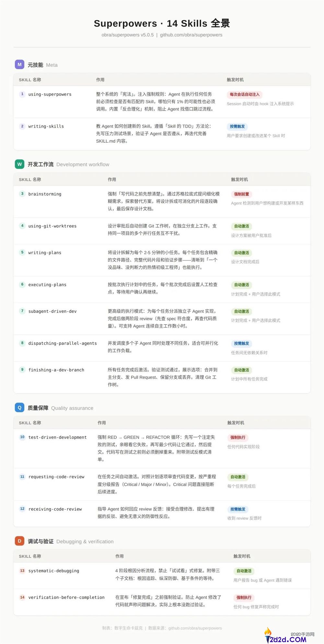Click 自动激活 tag in executing-plans row
Image resolution: width=324 pixels, height=644 pixels.
click(x=241, y=285)
